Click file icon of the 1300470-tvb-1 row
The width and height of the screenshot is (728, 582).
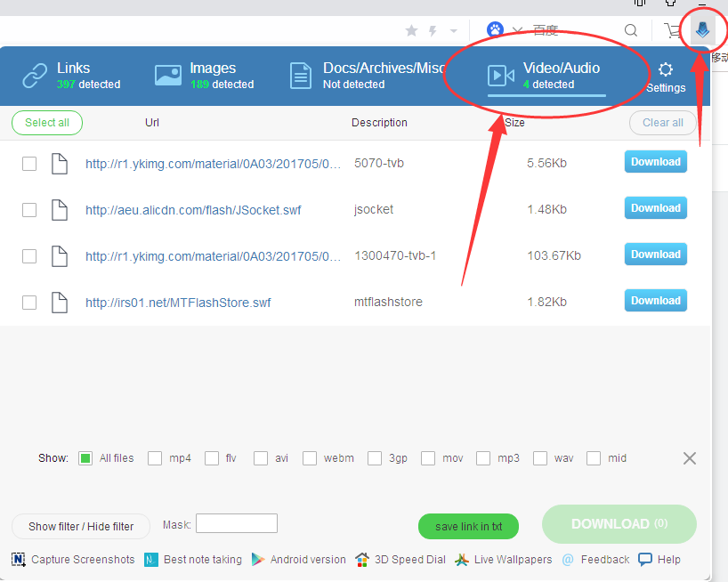pos(60,255)
